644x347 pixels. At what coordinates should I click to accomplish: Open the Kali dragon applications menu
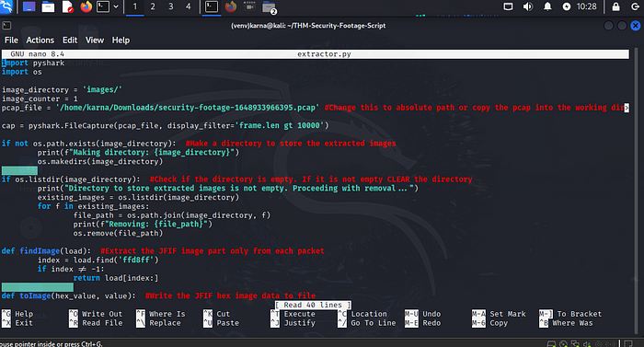click(6, 6)
